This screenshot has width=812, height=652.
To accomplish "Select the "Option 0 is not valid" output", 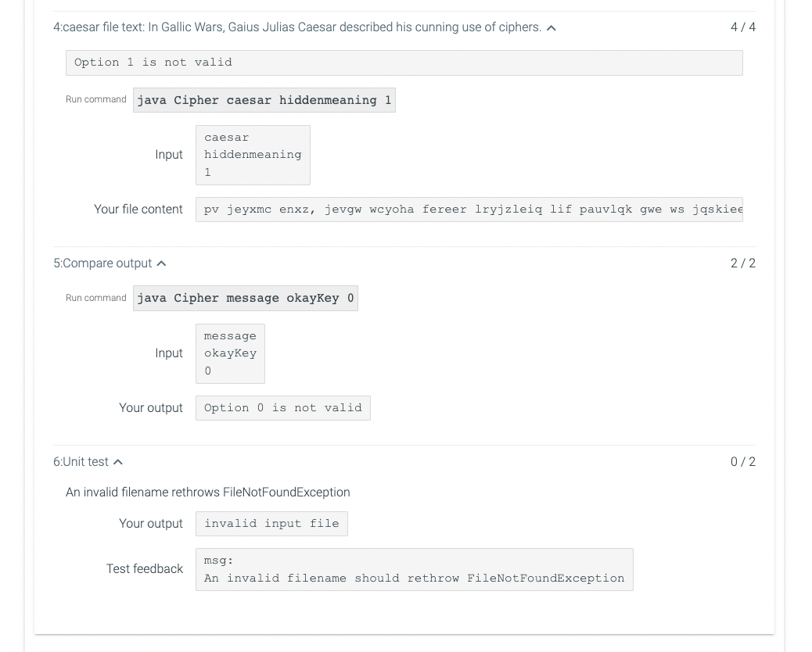I will [x=282, y=407].
